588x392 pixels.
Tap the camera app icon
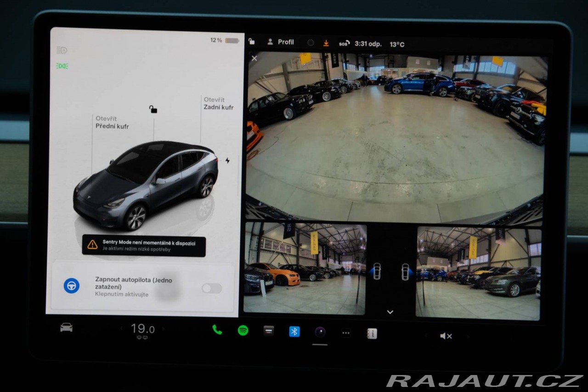(320, 332)
